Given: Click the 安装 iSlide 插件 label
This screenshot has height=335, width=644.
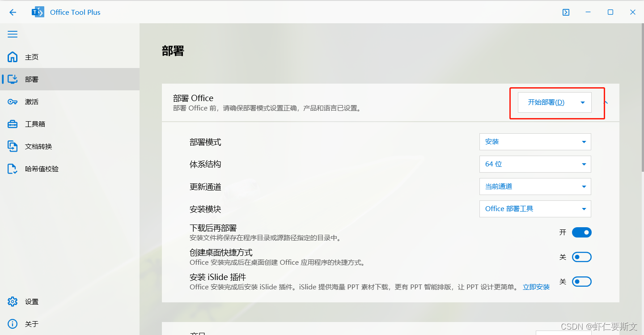Looking at the screenshot, I should [x=218, y=278].
